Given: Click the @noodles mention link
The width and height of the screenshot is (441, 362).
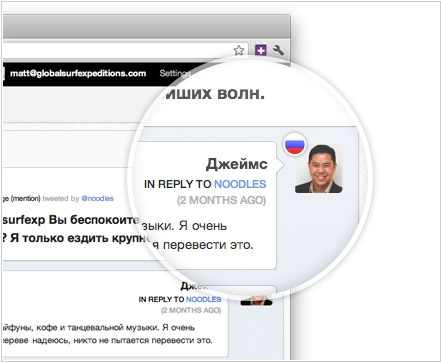Looking at the screenshot, I should click(98, 198).
